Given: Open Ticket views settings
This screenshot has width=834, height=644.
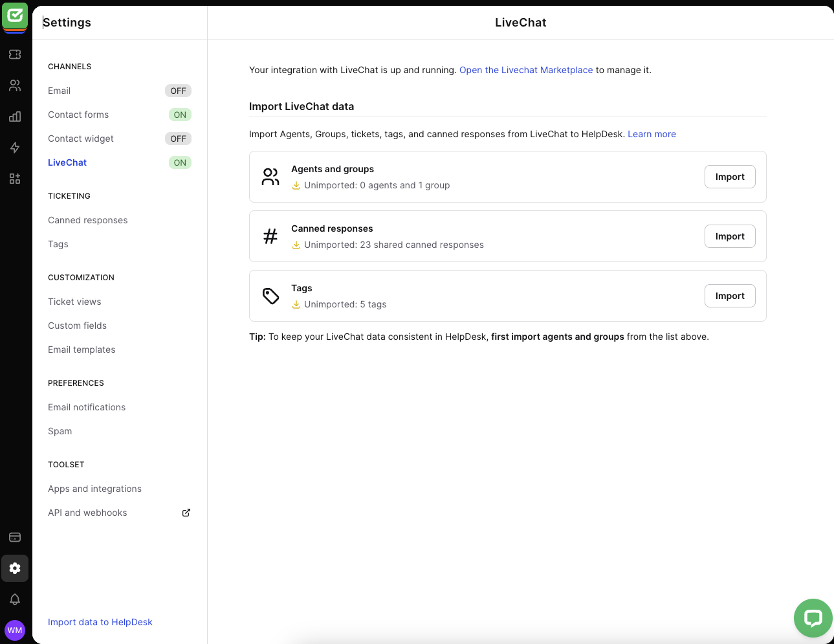Looking at the screenshot, I should 74,302.
